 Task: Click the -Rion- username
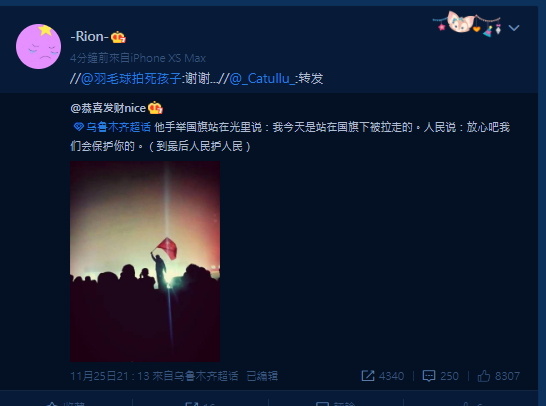(90, 37)
